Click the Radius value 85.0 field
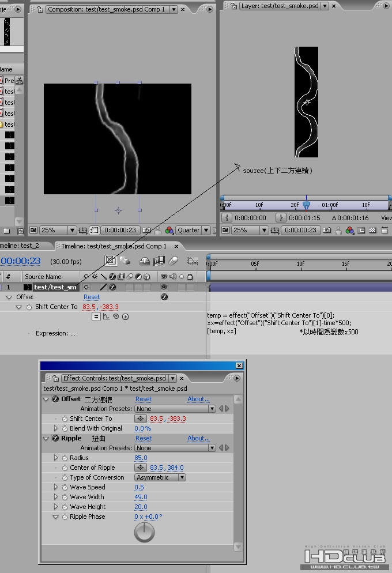The width and height of the screenshot is (392, 573). 141,458
